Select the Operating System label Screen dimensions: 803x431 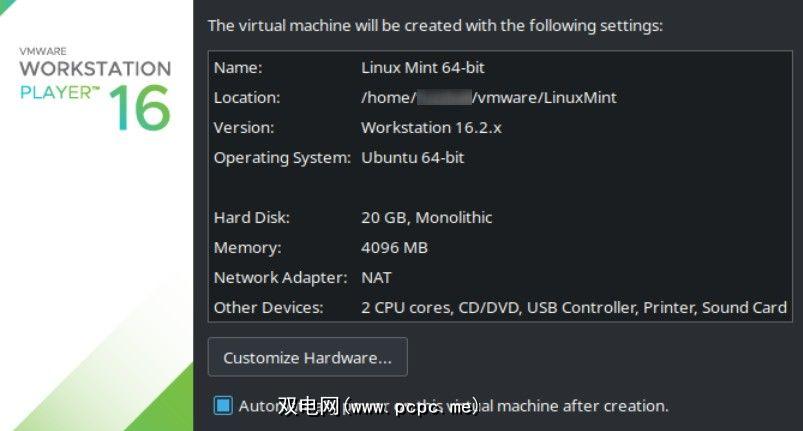[x=282, y=158]
